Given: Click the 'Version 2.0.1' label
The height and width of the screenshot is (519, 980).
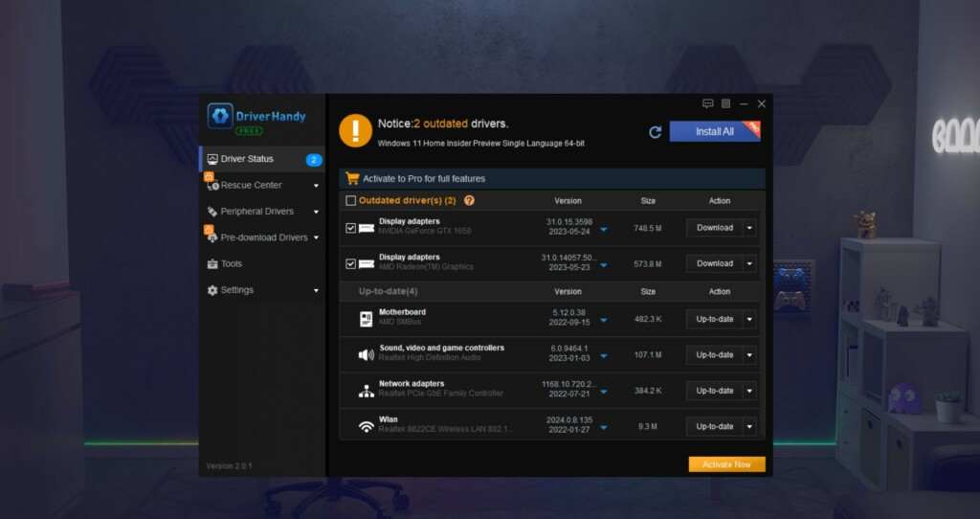Looking at the screenshot, I should pyautogui.click(x=230, y=465).
